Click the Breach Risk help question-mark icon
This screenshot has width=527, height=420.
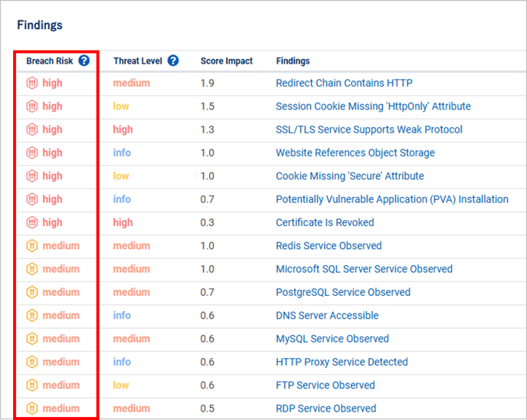84,61
